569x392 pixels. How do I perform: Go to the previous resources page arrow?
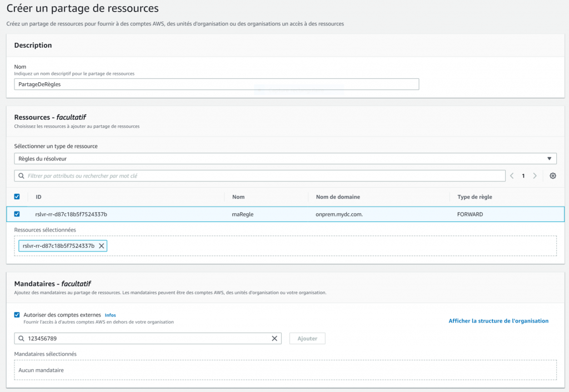(x=512, y=176)
